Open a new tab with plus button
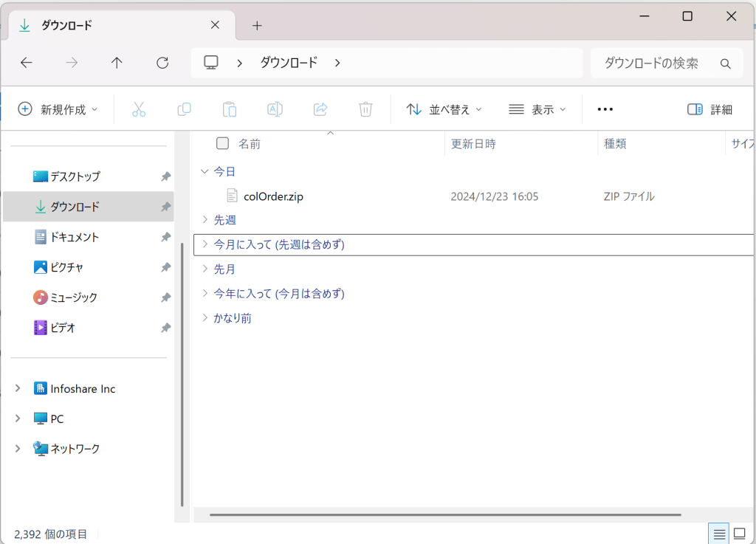 [257, 25]
